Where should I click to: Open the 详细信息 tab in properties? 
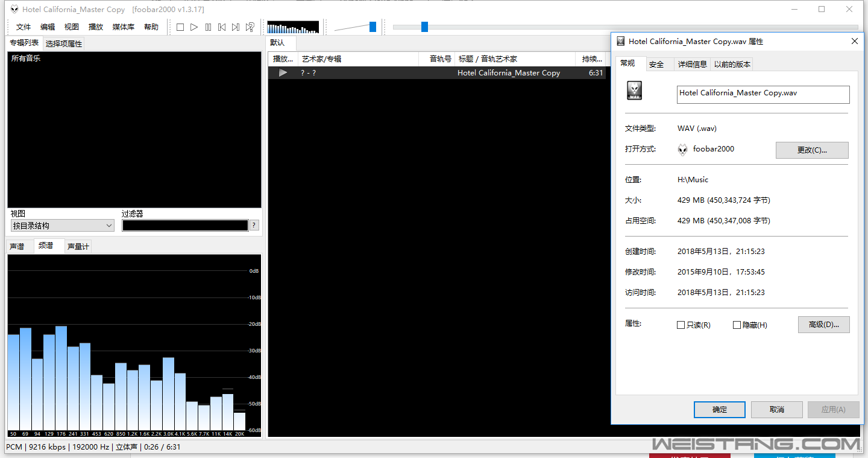click(x=693, y=65)
